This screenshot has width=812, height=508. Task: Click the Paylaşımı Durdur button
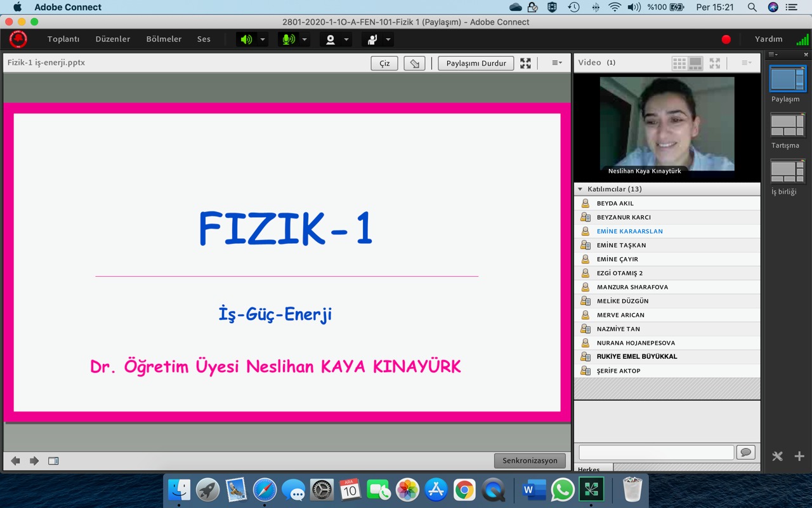[x=476, y=63]
